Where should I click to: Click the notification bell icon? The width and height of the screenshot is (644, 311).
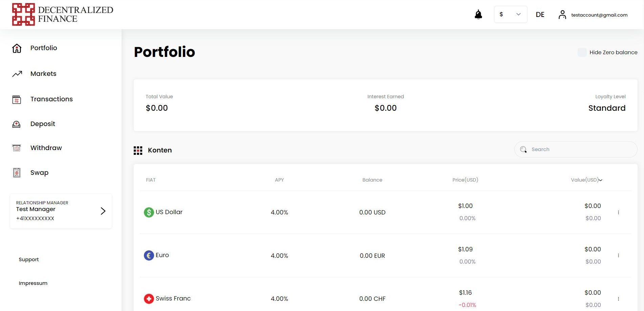click(478, 15)
